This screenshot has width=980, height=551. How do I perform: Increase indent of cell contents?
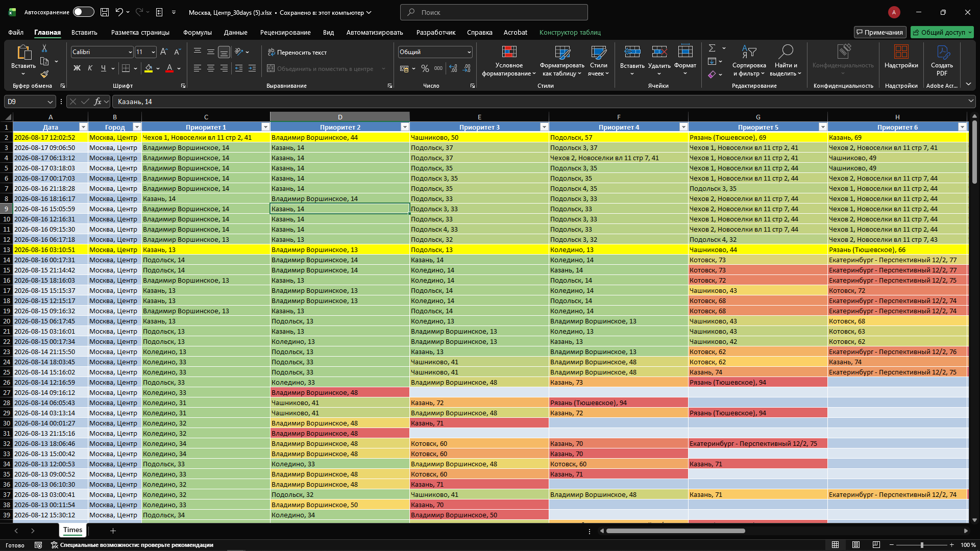252,68
